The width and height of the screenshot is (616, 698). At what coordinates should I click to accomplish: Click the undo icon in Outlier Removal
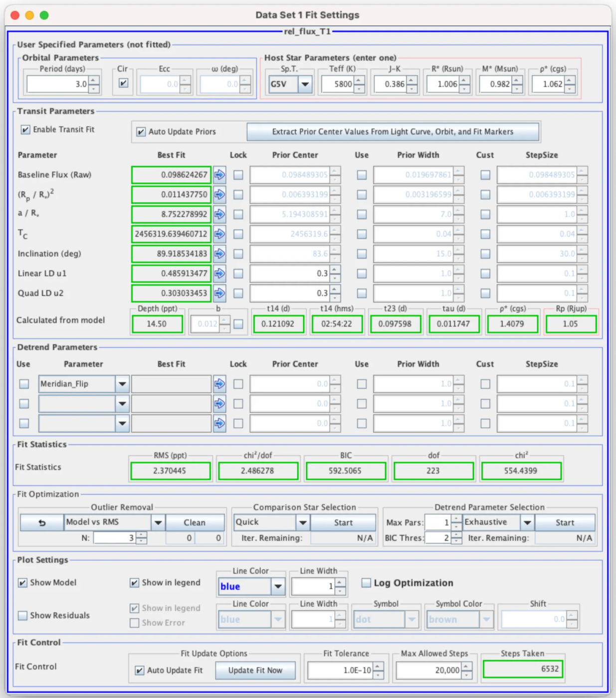[42, 523]
